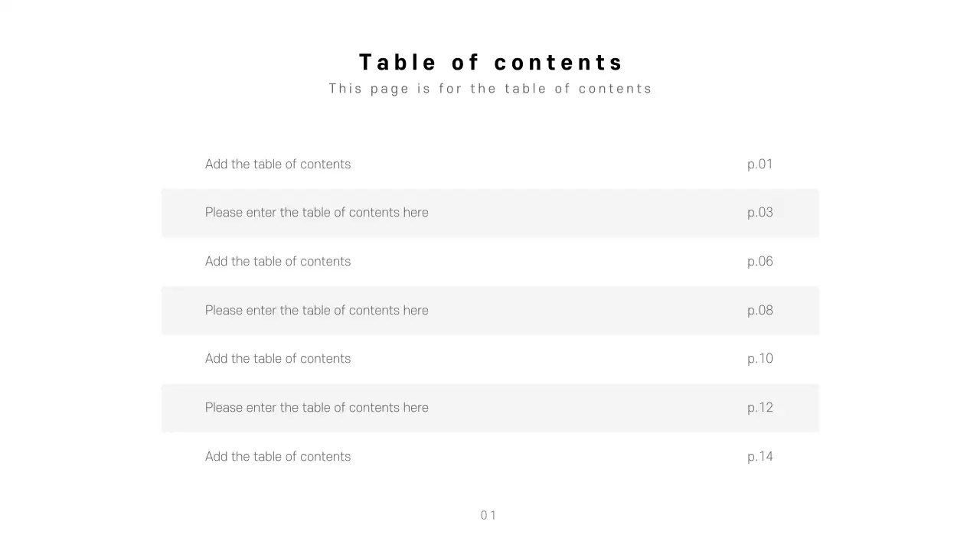This screenshot has width=980, height=551.
Task: Select the "Add the table of contents" entry beside p.06
Action: click(x=278, y=262)
